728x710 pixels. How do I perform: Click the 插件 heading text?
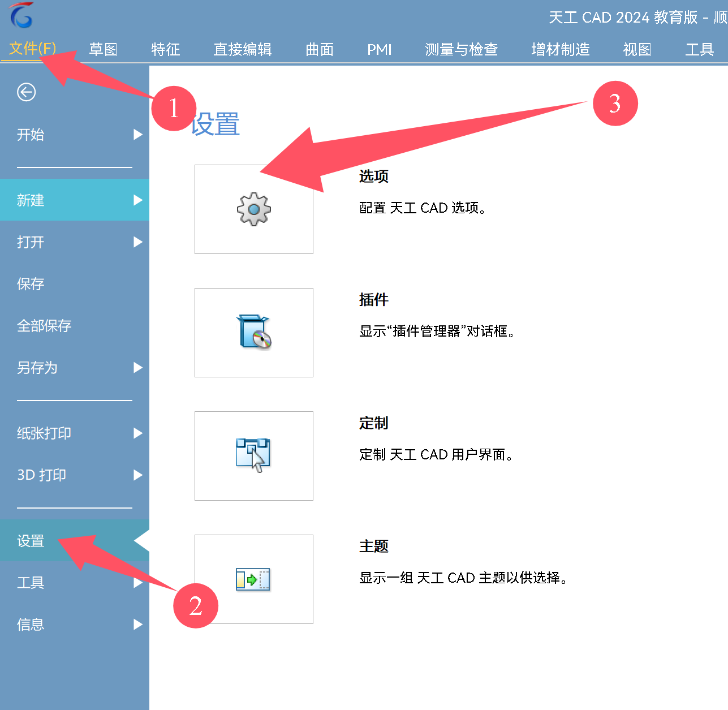coord(374,300)
